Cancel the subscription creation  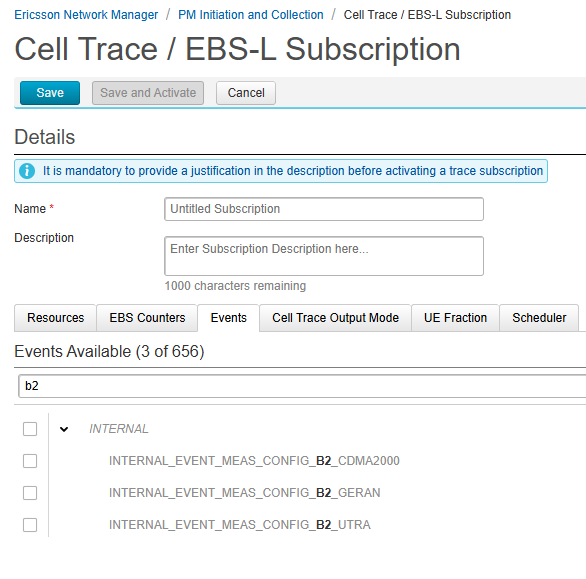point(246,93)
